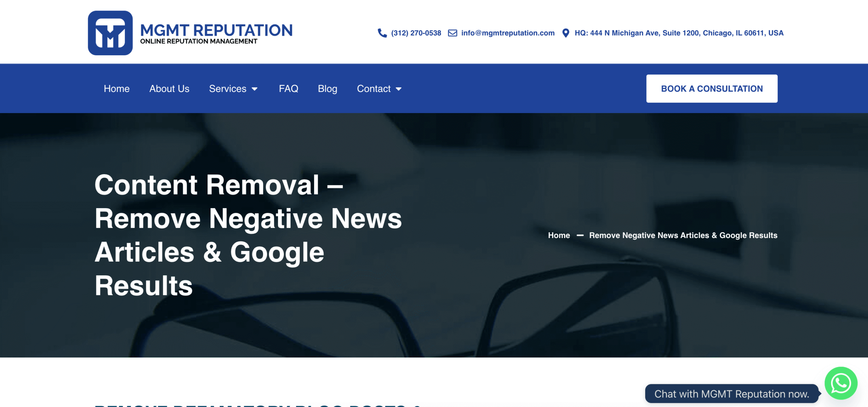Image resolution: width=868 pixels, height=407 pixels.
Task: Call phone number (312) 270-0538
Action: pyautogui.click(x=416, y=33)
